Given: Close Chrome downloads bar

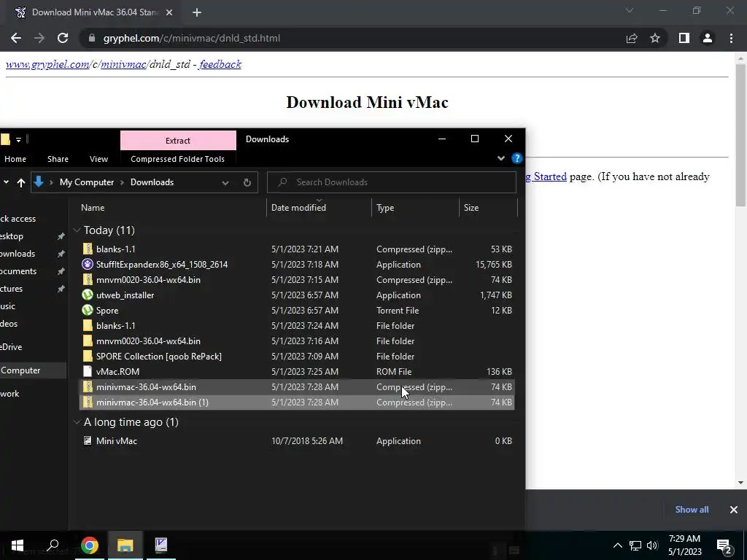Looking at the screenshot, I should tap(734, 510).
